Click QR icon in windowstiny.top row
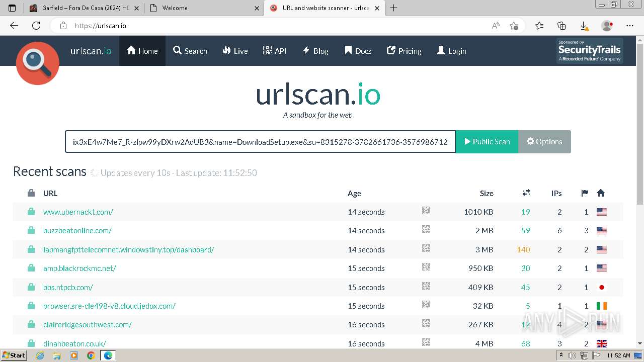This screenshot has width=644, height=362. pos(426,248)
